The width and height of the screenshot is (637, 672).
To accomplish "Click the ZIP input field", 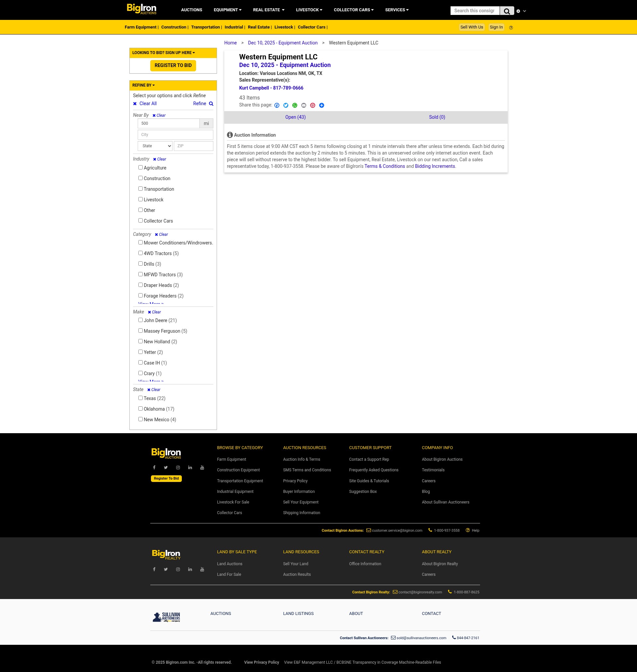I will [193, 146].
